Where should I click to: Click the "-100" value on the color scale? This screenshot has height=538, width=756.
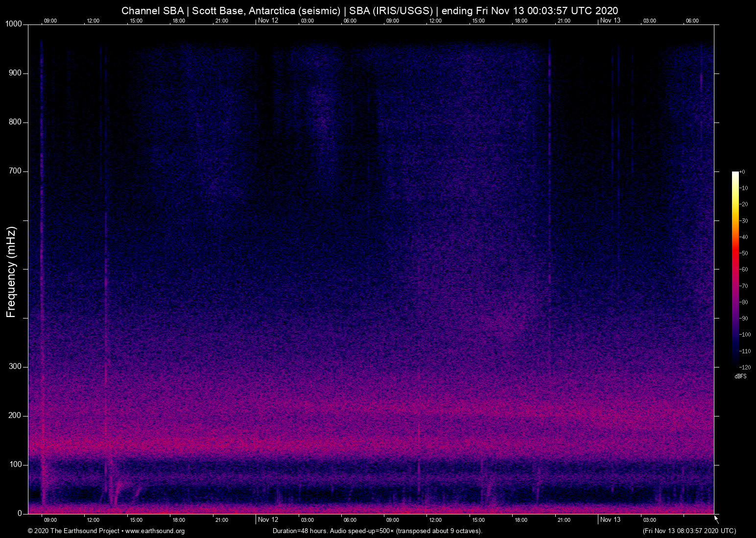745,335
